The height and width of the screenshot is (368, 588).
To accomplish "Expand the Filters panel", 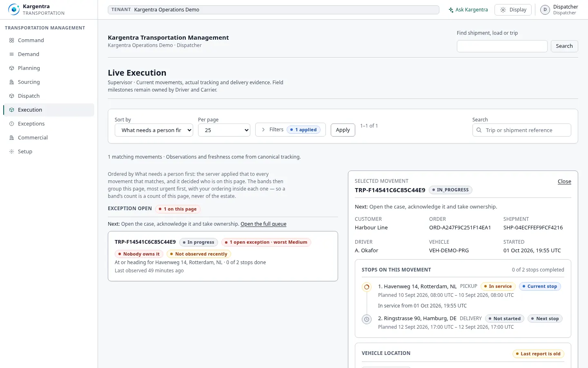I will point(290,130).
